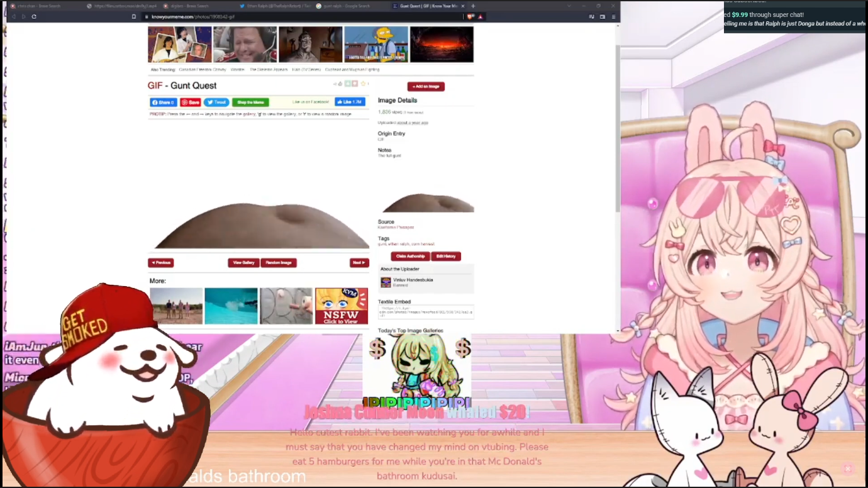Image resolution: width=868 pixels, height=488 pixels.
Task: Click the 'Image Details' heading text
Action: (398, 100)
